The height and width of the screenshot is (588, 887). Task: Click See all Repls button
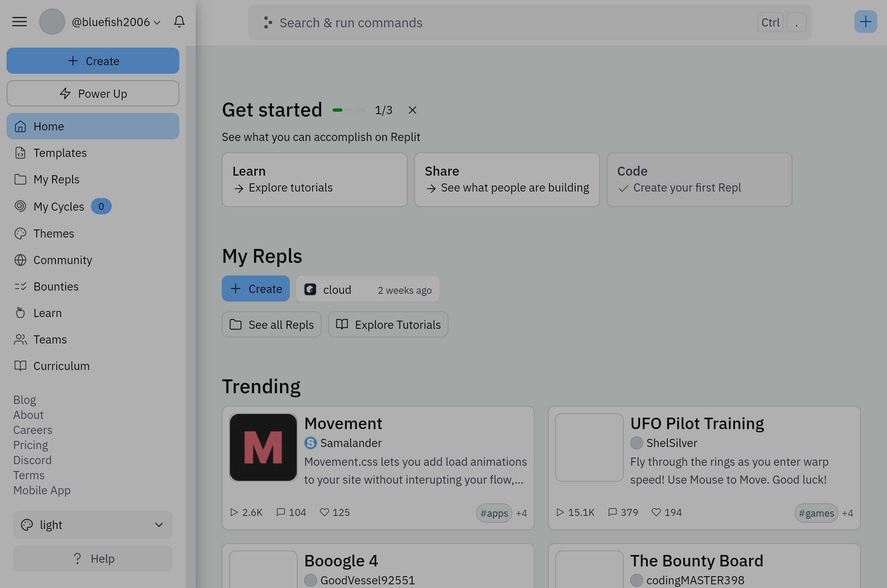271,325
